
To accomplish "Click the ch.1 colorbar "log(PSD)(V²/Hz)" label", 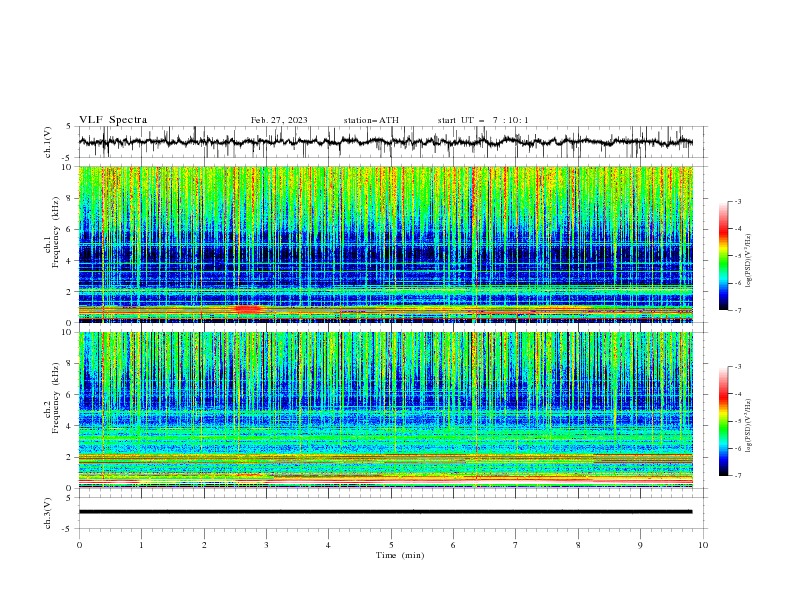I will coord(748,261).
